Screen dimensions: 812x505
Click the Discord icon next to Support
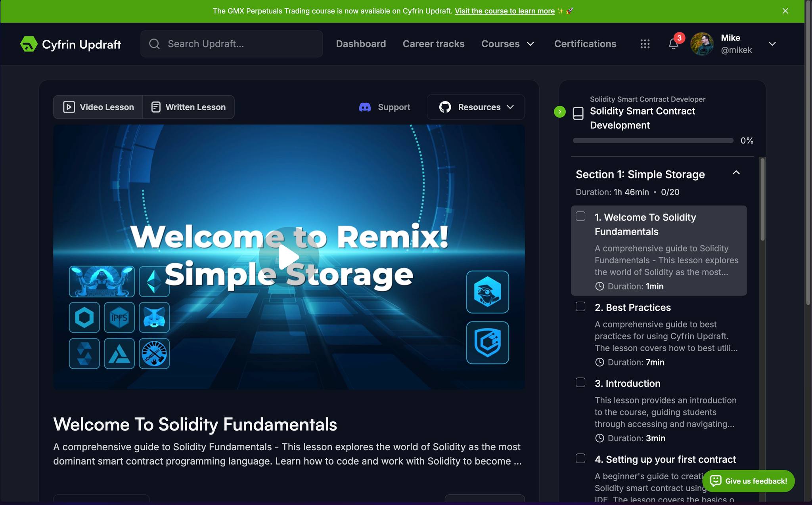[365, 107]
